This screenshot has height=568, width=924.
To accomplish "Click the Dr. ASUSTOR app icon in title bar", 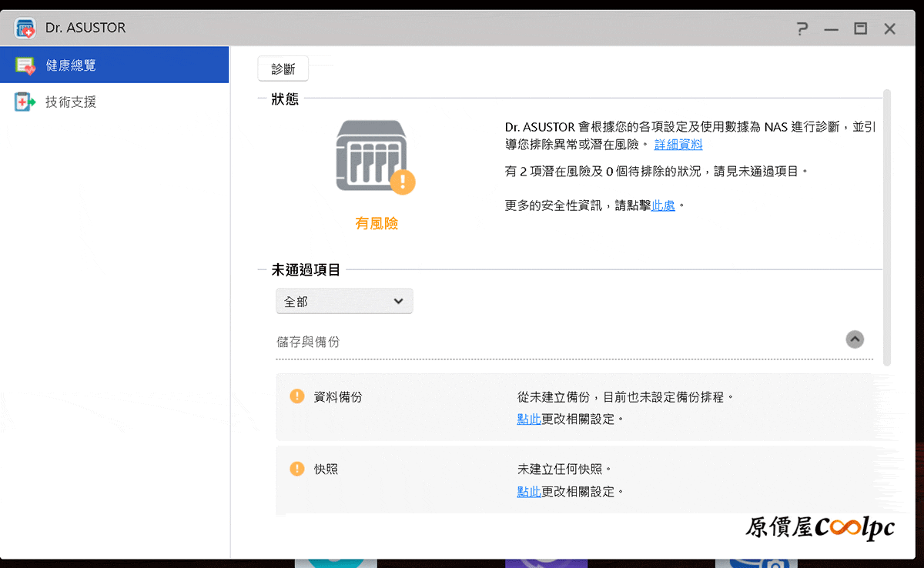I will tap(25, 28).
